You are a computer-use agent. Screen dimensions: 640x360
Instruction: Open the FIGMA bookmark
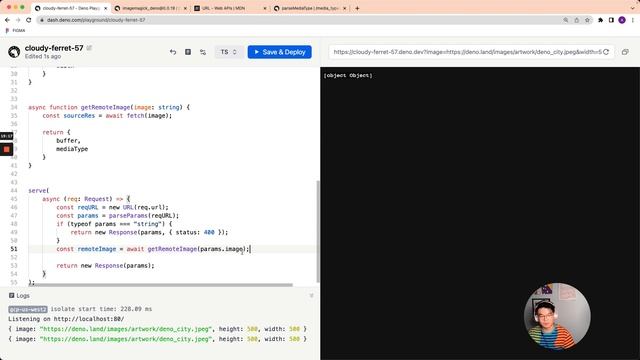click(15, 30)
